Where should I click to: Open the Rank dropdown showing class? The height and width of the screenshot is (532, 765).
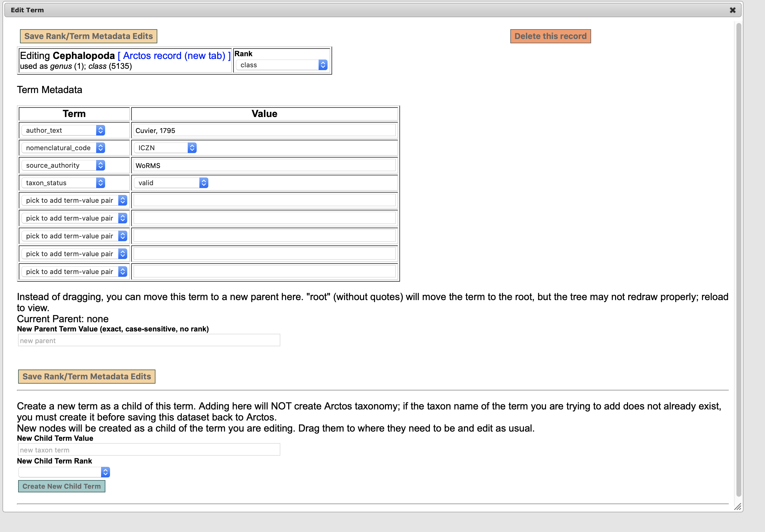282,65
